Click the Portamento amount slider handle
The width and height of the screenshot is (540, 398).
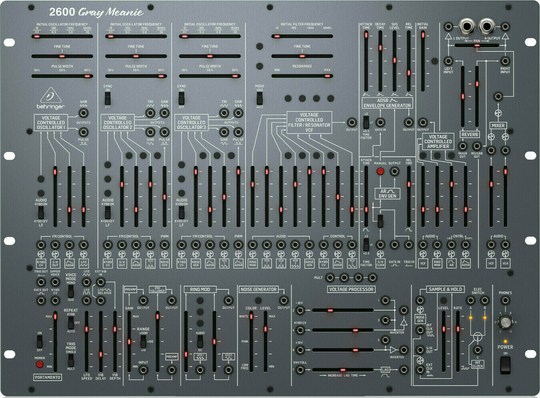tap(55, 316)
